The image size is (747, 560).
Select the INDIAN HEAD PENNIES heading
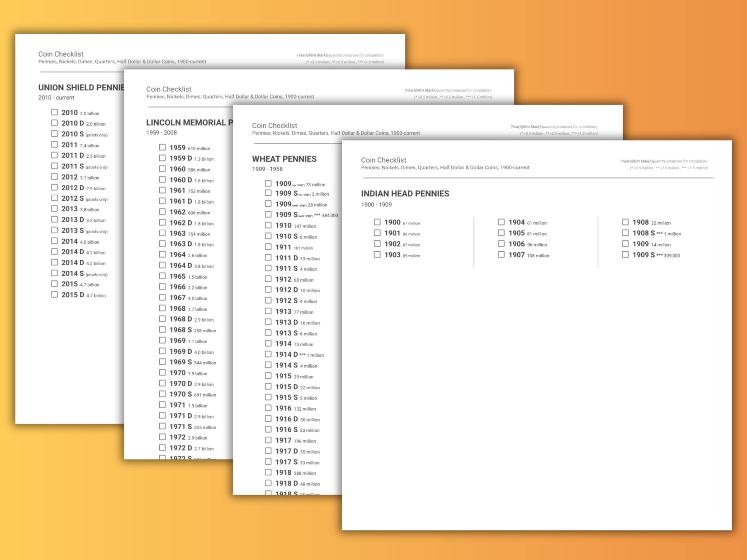[405, 193]
